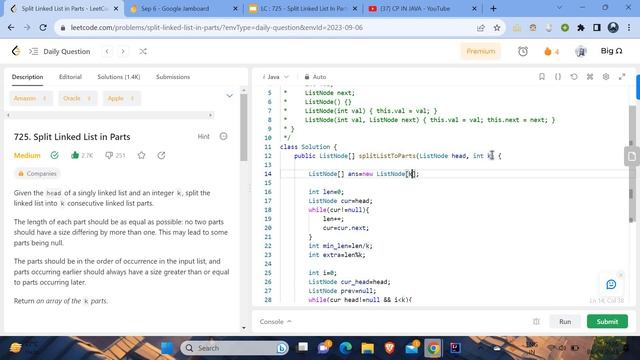Click the Amazon company tag
The height and width of the screenshot is (360, 640).
tap(31, 98)
